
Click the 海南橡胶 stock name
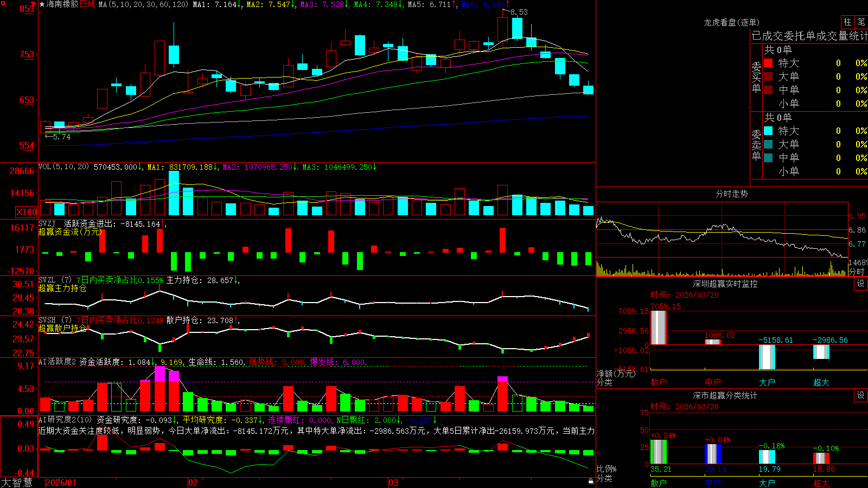[x=62, y=4]
